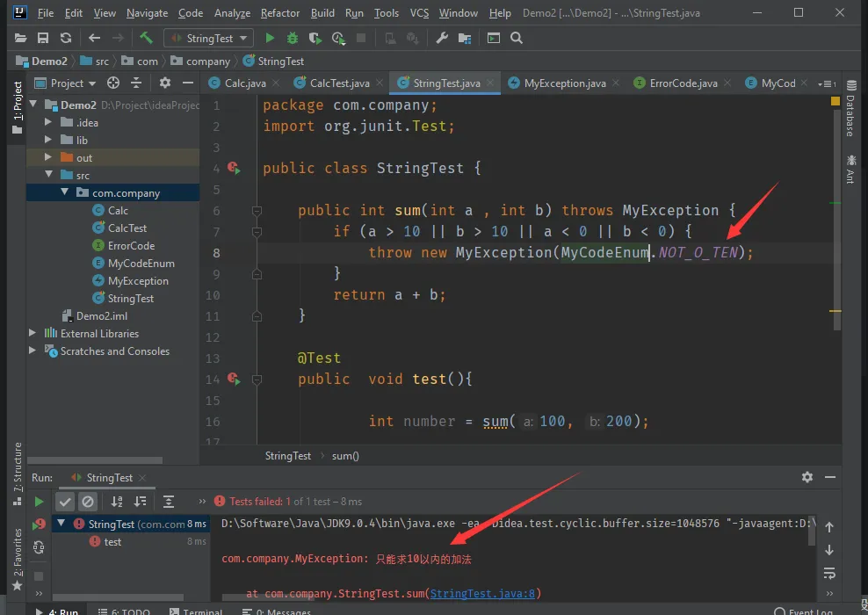Run with Coverage from the toolbar

pyautogui.click(x=315, y=38)
